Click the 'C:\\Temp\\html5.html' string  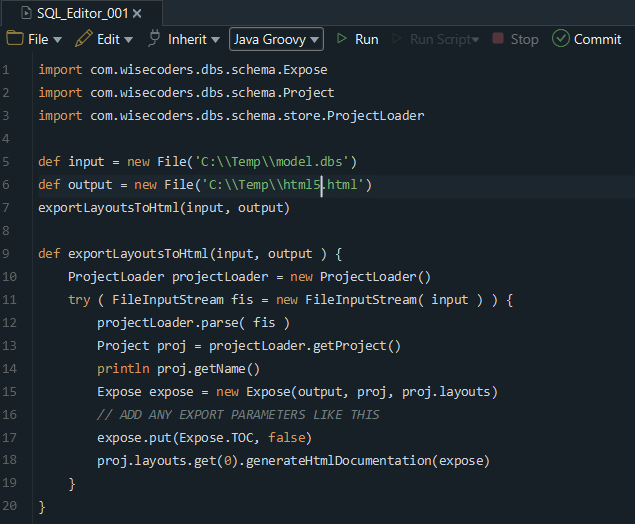tap(283, 185)
